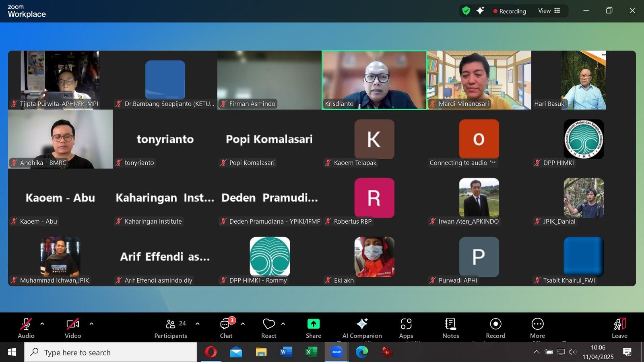644x362 pixels.
Task: Select Andhika - BMRC video tile
Action: tap(60, 139)
